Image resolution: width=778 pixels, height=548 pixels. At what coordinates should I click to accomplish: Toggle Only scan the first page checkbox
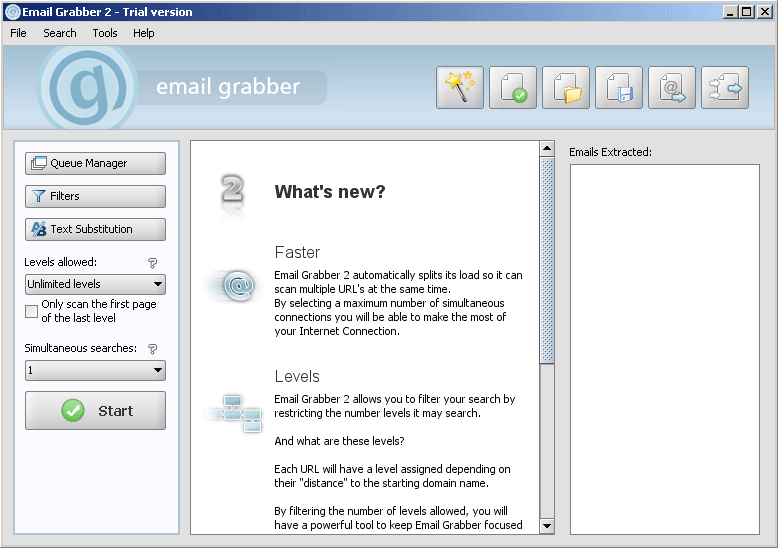31,311
